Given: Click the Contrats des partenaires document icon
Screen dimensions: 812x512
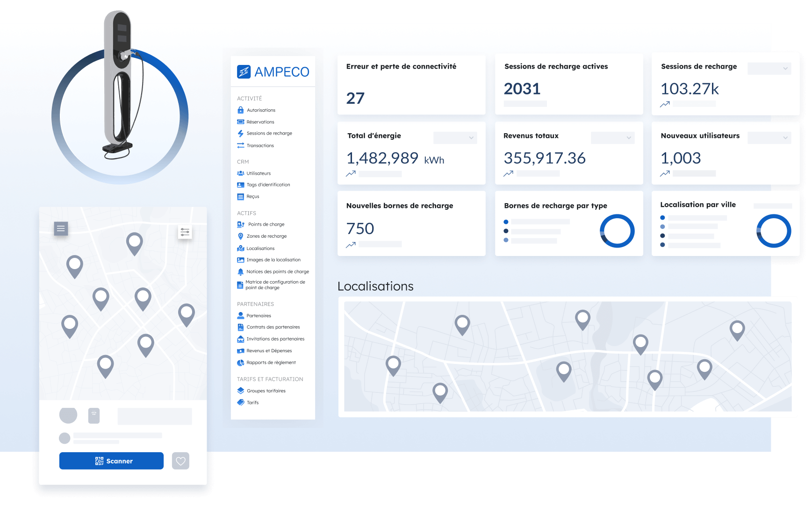Looking at the screenshot, I should click(x=240, y=327).
